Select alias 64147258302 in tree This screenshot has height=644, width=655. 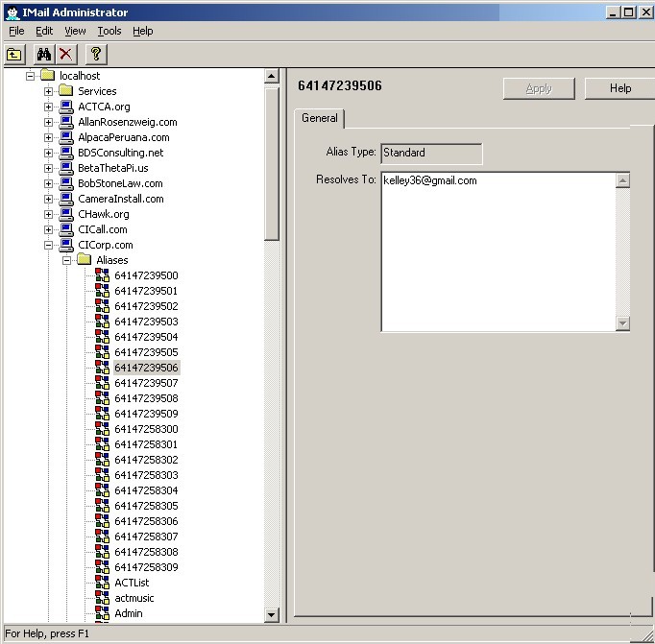[x=146, y=460]
